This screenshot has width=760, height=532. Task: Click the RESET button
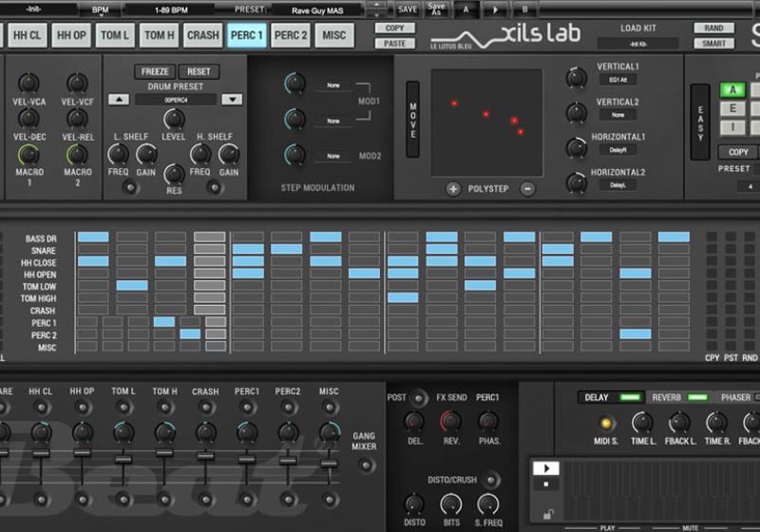pos(199,71)
